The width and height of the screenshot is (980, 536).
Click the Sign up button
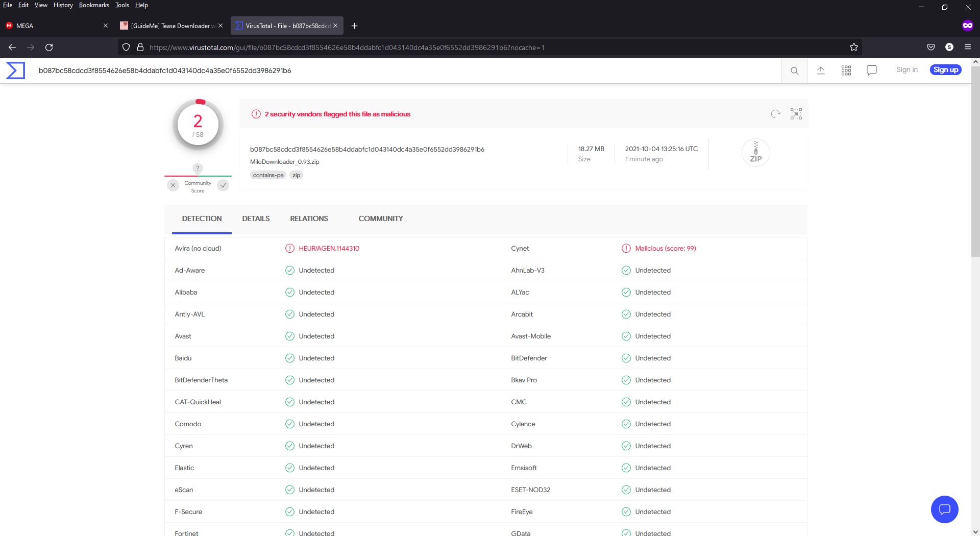(x=946, y=70)
